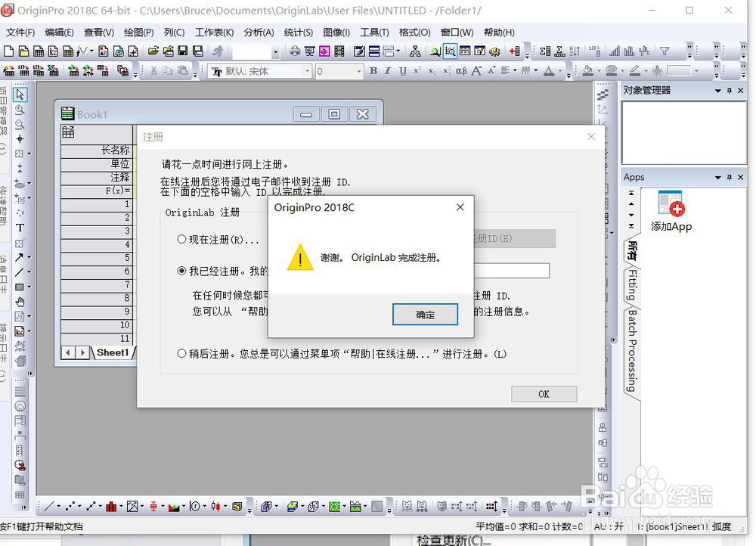This screenshot has height=546, width=756.
Task: Open the 帮助(H) menu
Action: coord(499,33)
